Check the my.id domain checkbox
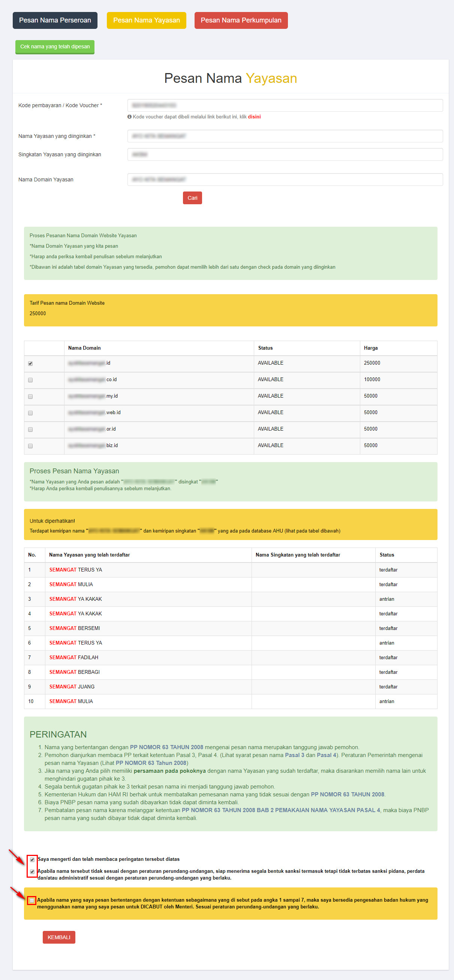454x980 pixels. tap(30, 396)
